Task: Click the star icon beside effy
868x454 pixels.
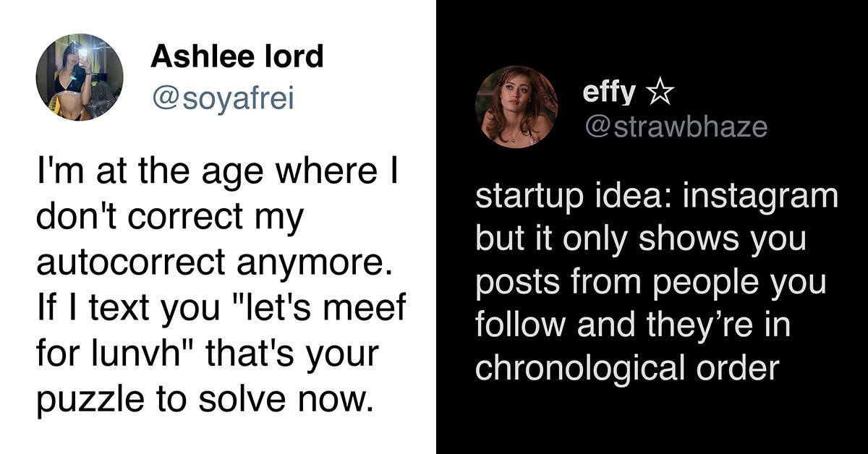Action: pyautogui.click(x=659, y=93)
